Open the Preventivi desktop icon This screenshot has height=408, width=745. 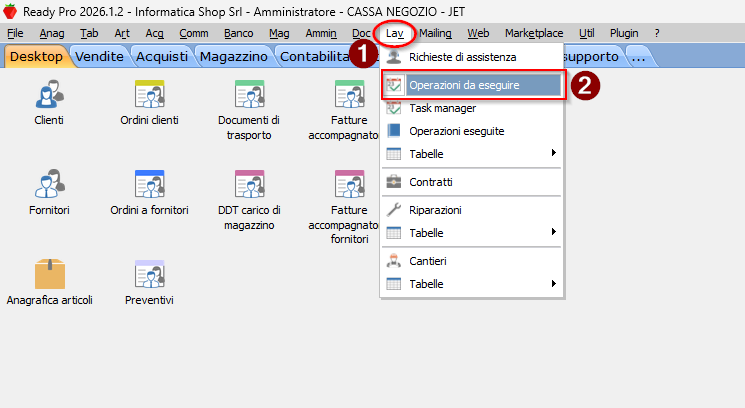click(x=149, y=273)
